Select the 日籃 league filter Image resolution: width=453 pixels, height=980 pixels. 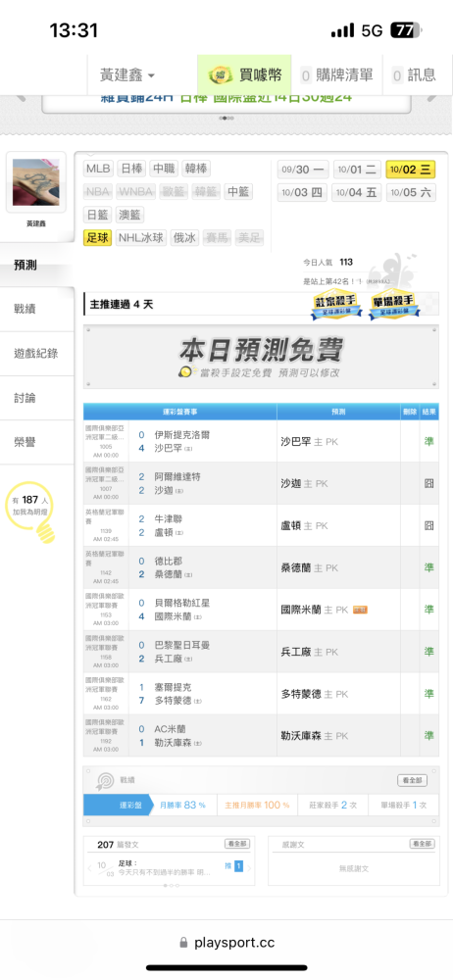(98, 215)
